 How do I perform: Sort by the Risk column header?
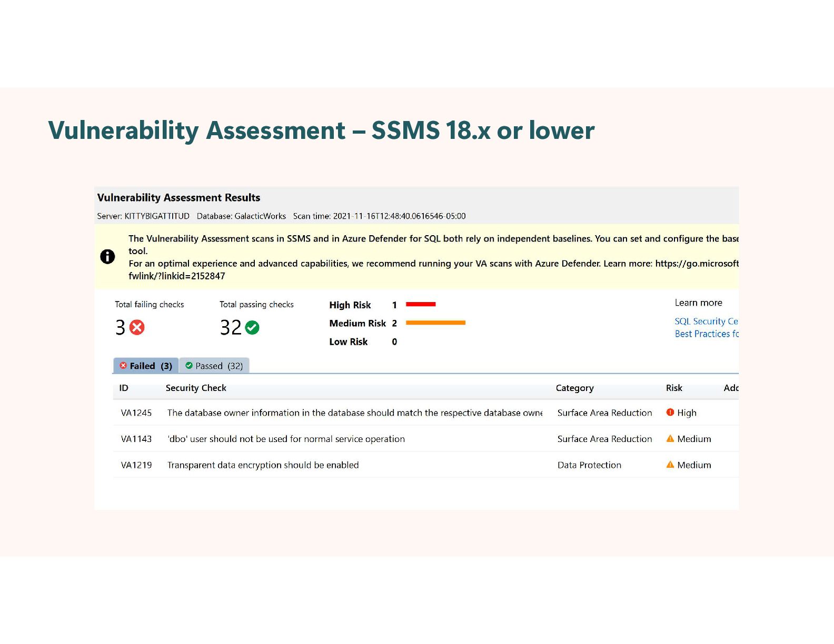click(674, 388)
